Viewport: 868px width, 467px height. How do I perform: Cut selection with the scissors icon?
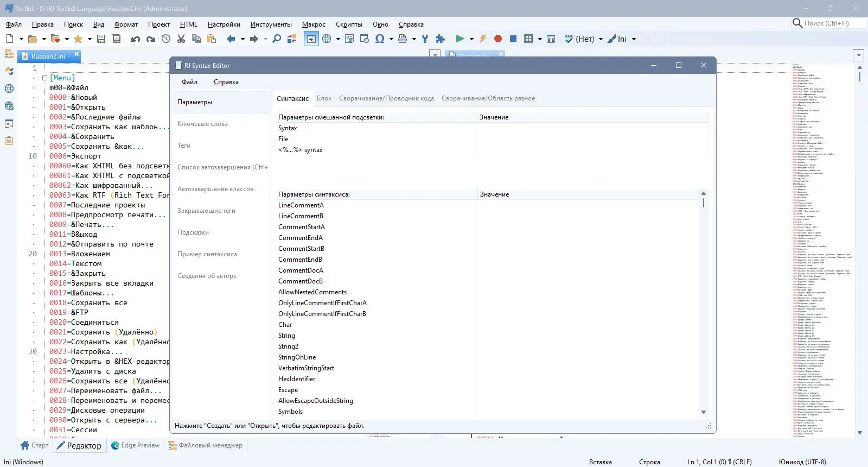[x=181, y=39]
